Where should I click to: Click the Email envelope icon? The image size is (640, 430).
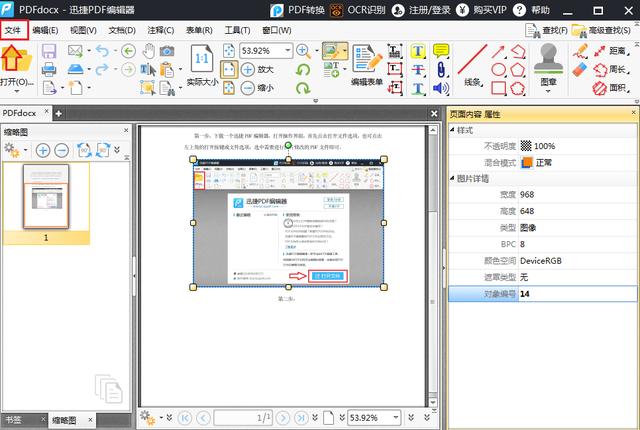coord(75,51)
